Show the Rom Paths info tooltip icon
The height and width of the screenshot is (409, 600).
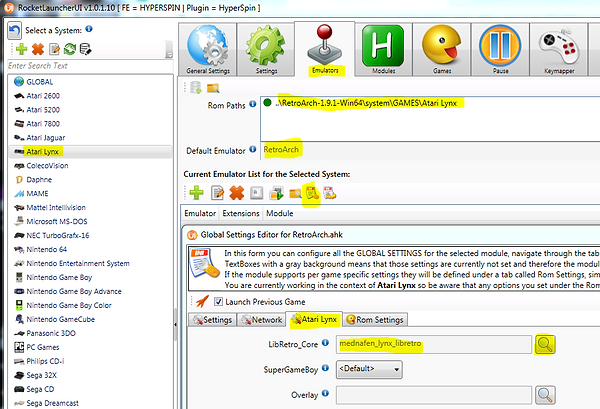(253, 104)
